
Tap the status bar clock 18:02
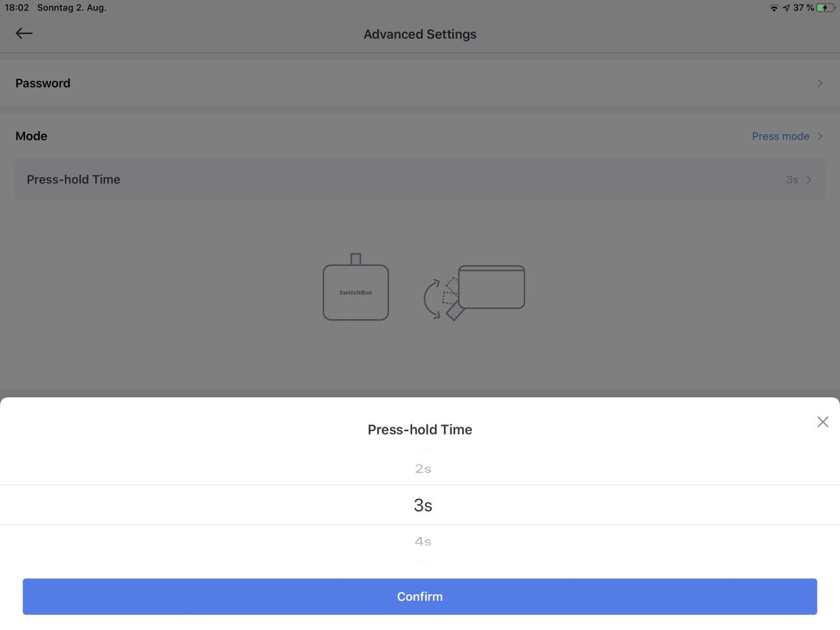tap(17, 8)
